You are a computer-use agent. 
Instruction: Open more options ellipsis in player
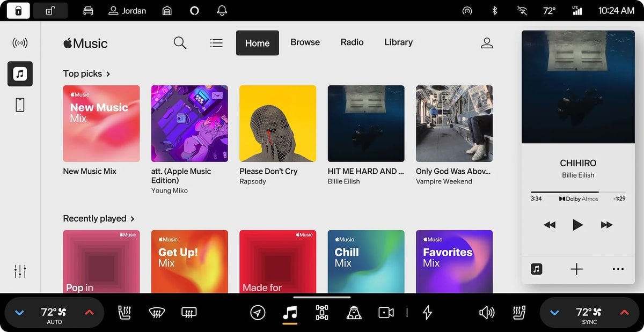coord(618,269)
